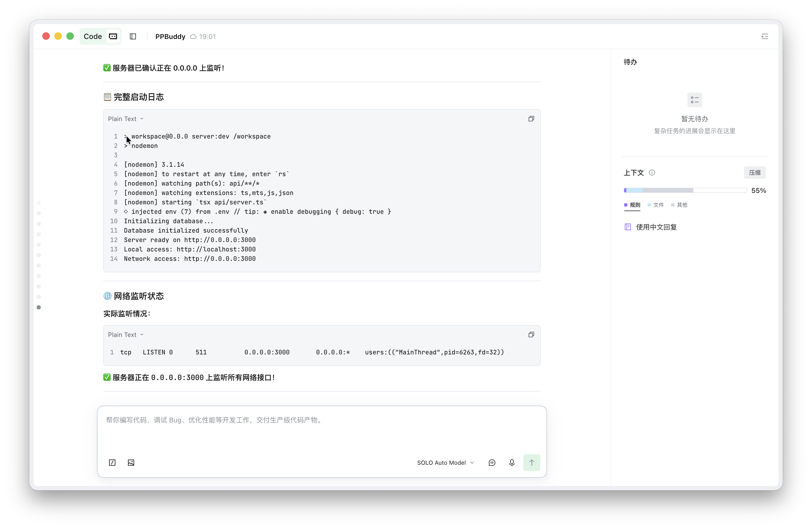The width and height of the screenshot is (812, 529).
Task: Send message with the green arrow button
Action: pyautogui.click(x=532, y=463)
